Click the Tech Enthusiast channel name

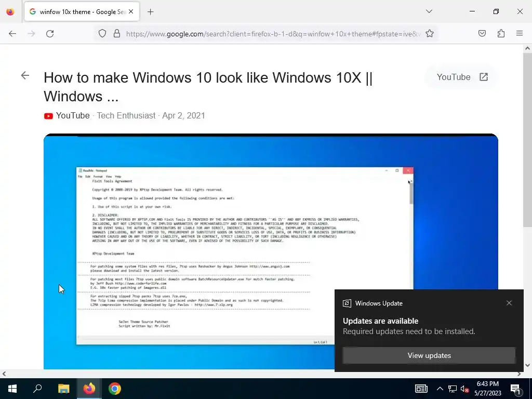[x=126, y=116]
